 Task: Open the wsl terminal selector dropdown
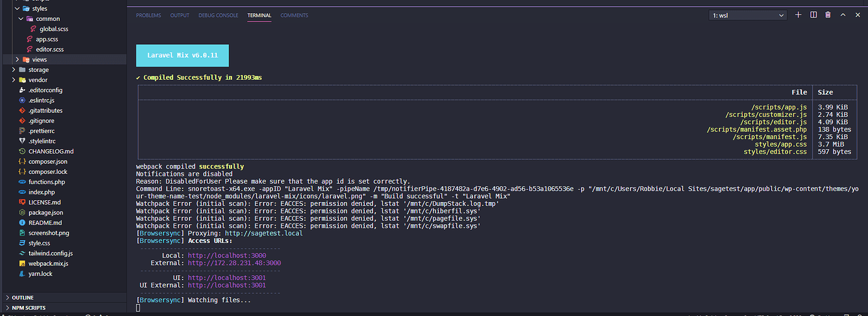(x=747, y=15)
